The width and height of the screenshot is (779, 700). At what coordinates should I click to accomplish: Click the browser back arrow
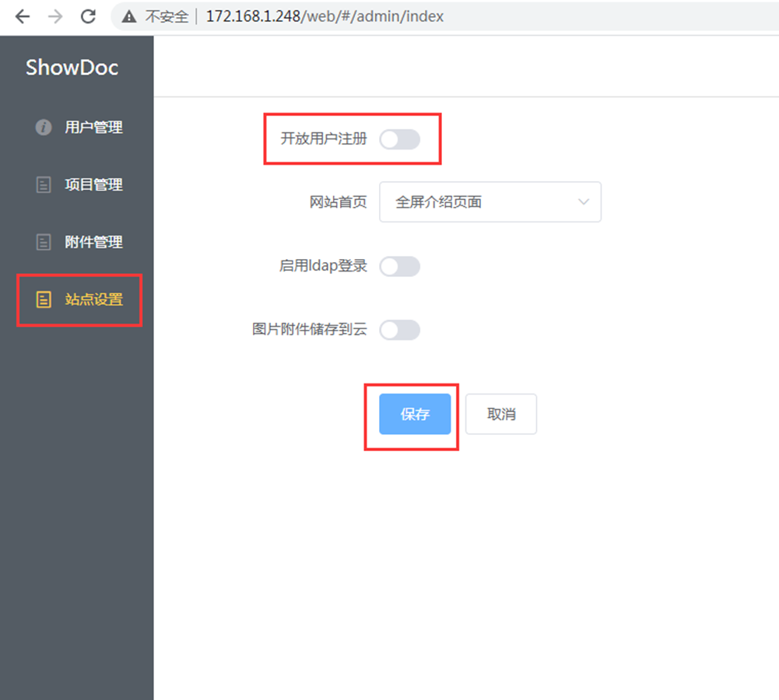[23, 16]
